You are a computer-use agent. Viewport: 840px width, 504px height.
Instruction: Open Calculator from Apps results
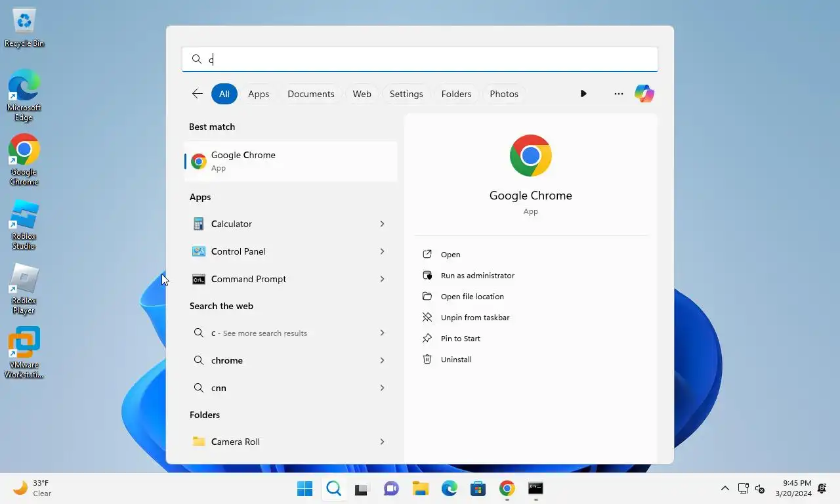280,224
